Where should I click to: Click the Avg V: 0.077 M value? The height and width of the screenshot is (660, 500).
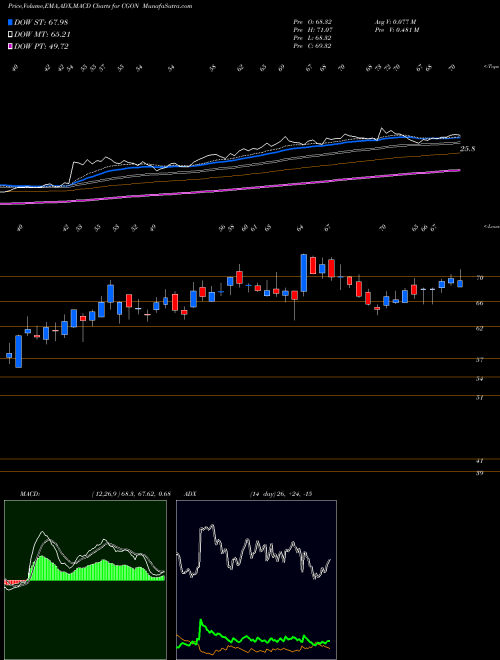[395, 22]
